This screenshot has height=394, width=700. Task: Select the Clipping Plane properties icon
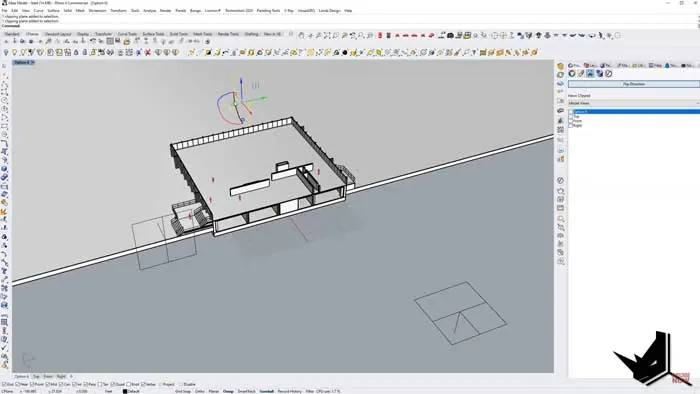tap(590, 73)
